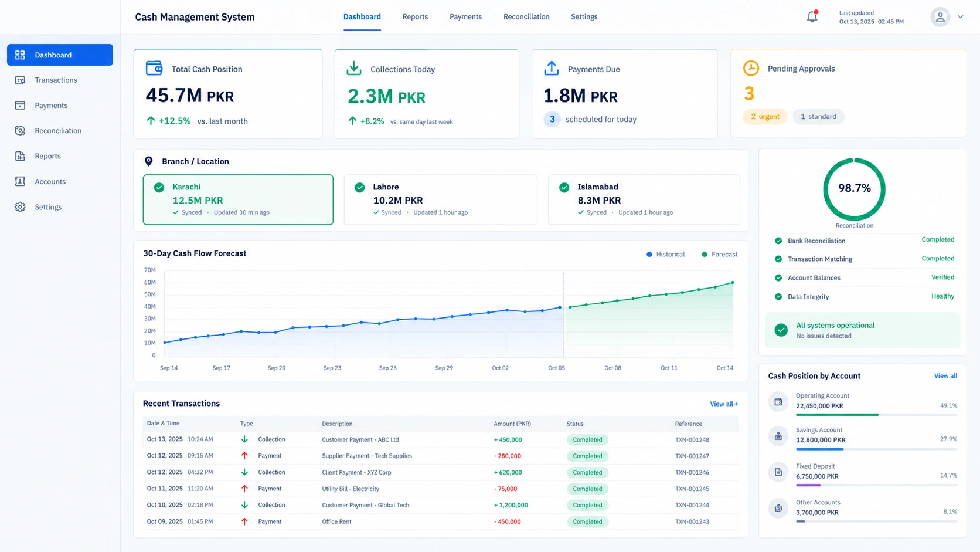
Task: Click the Operating Account icon
Action: point(778,402)
